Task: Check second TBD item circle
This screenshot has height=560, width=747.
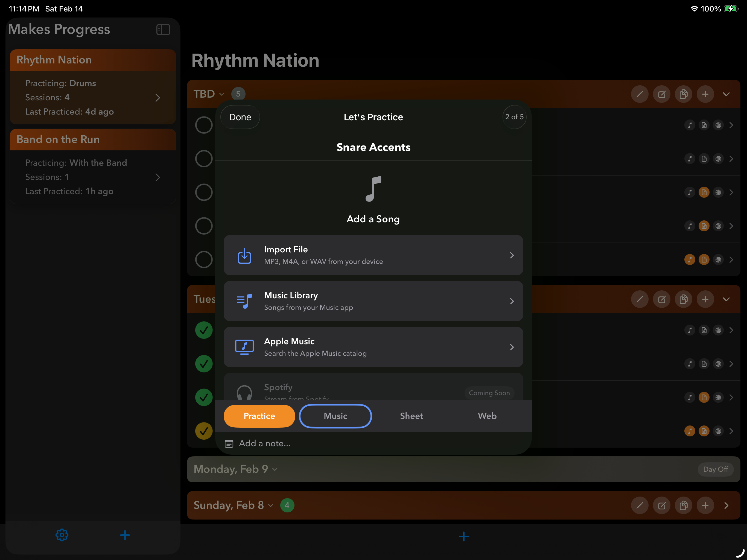Action: [x=204, y=159]
